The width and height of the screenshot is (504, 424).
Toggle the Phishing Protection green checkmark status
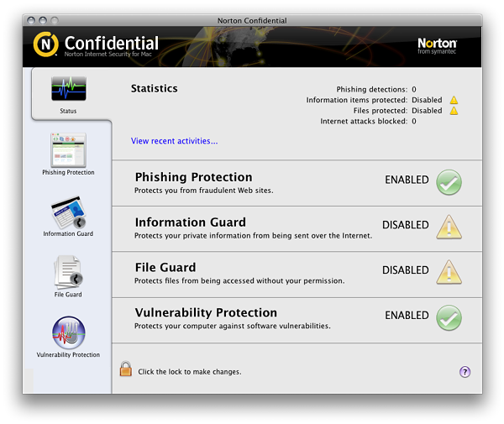click(x=449, y=182)
